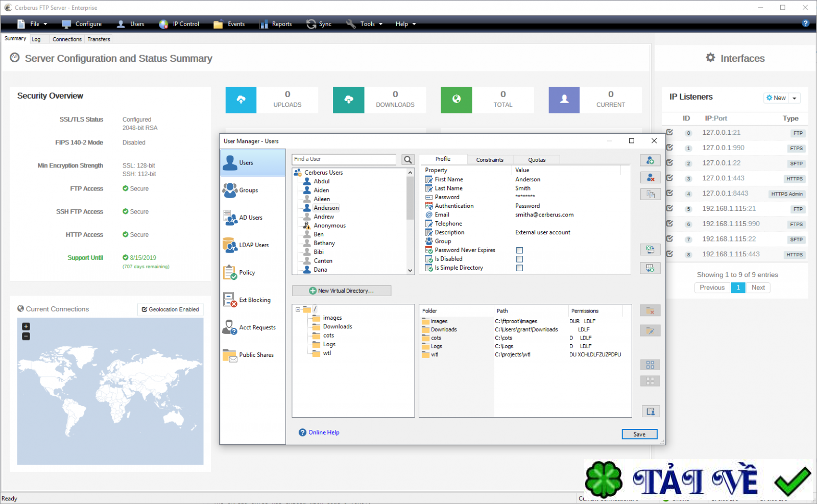Collapse the root virtual directory tree node

(298, 309)
